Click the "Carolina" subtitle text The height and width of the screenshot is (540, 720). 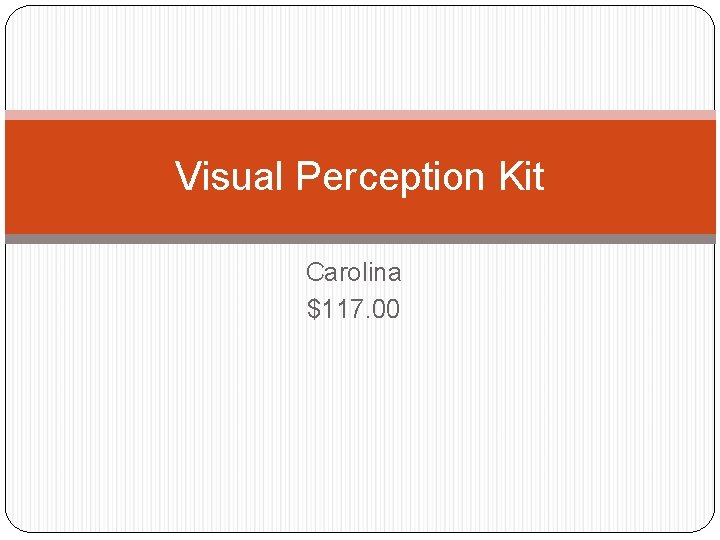coord(353,272)
